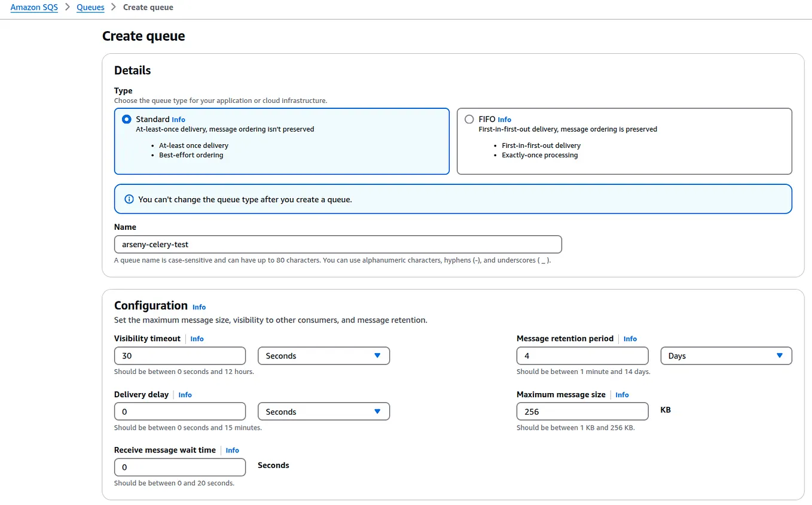812x505 pixels.
Task: Click Info next to the FIFO queue type
Action: click(505, 119)
